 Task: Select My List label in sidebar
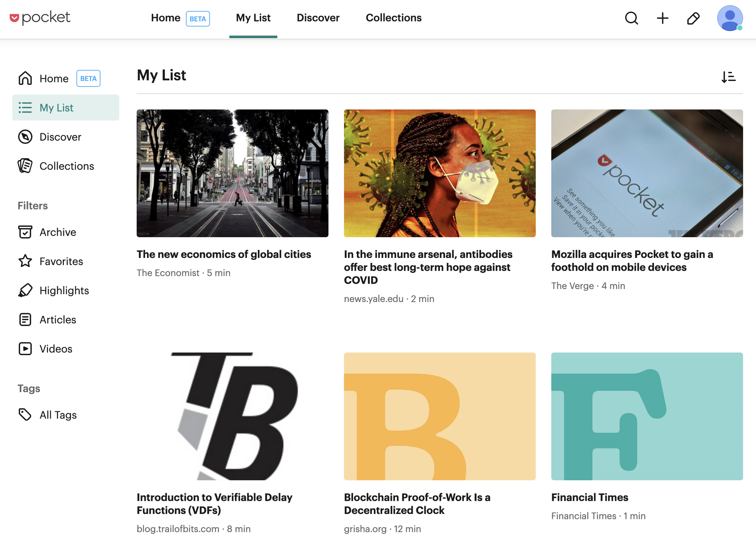56,108
